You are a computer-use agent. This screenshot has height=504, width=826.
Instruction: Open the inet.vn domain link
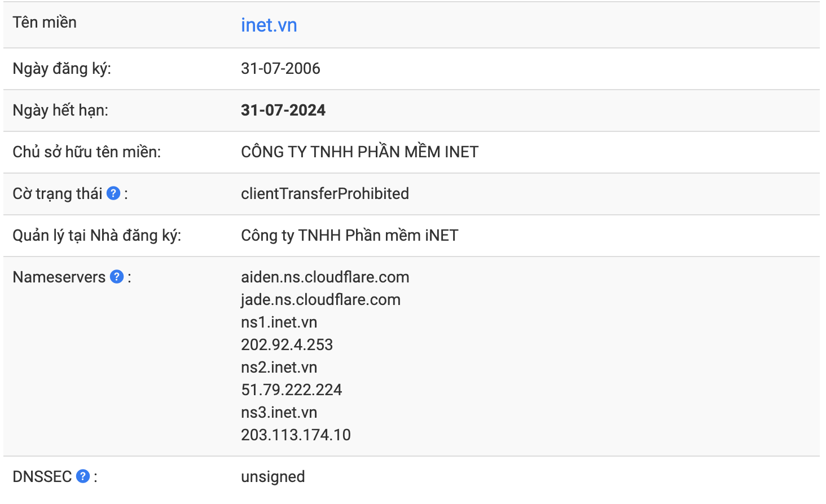269,25
